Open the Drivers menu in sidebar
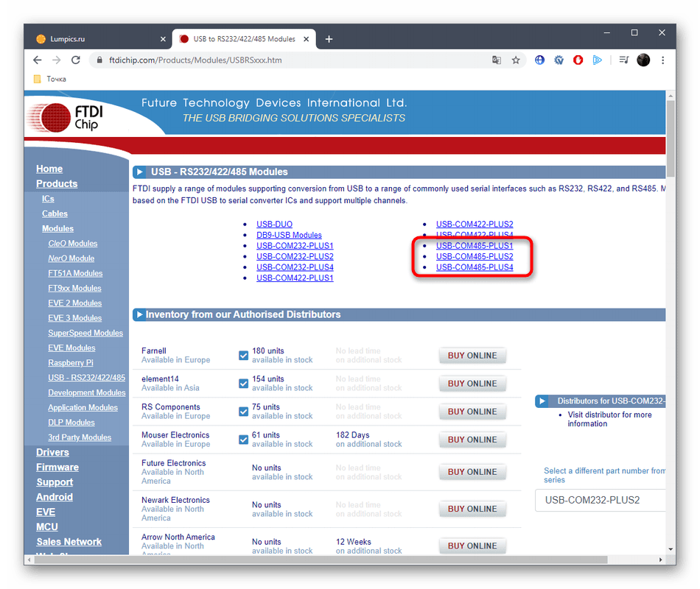Viewport: 700px width, 589px height. pos(52,452)
